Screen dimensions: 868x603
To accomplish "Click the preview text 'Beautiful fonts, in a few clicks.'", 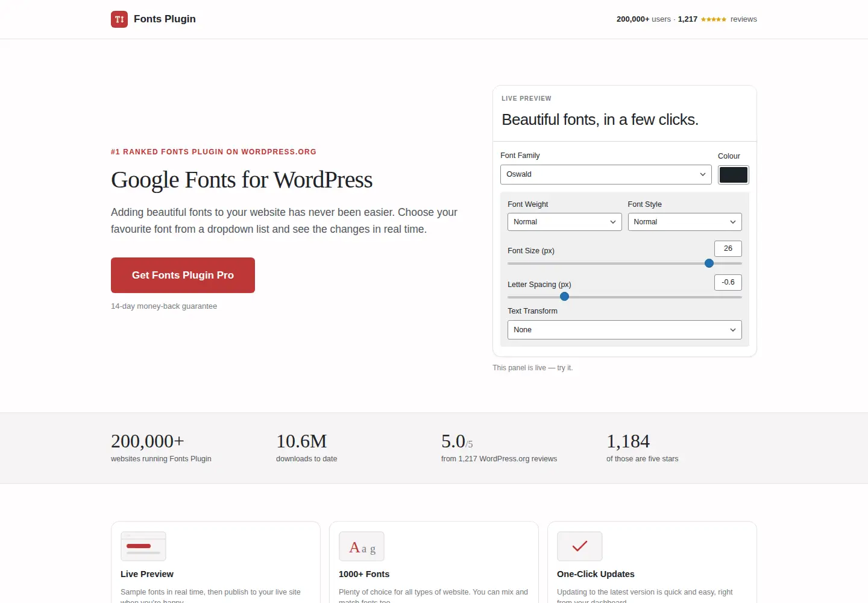I will pyautogui.click(x=600, y=120).
